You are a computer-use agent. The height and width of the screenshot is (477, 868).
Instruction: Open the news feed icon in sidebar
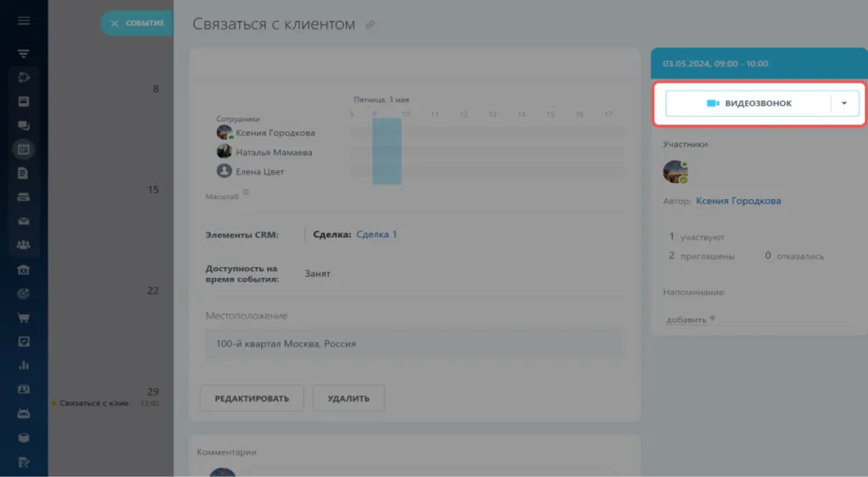pos(23,102)
